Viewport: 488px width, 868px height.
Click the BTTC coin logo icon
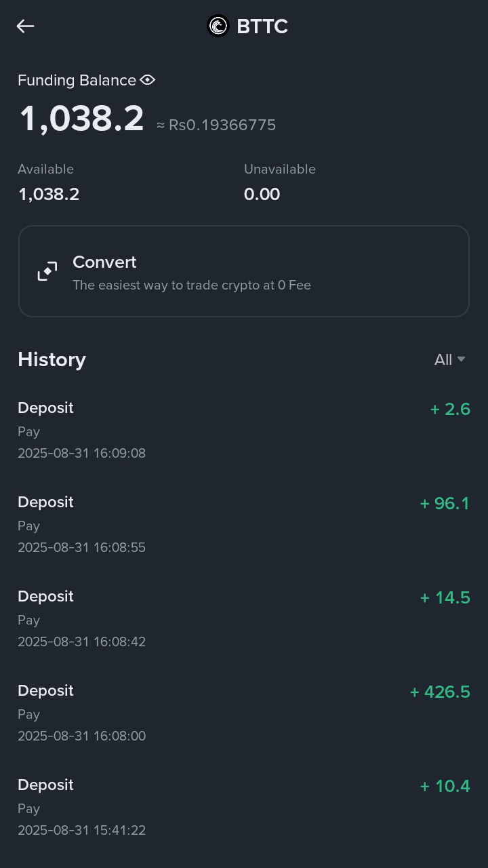(x=218, y=26)
